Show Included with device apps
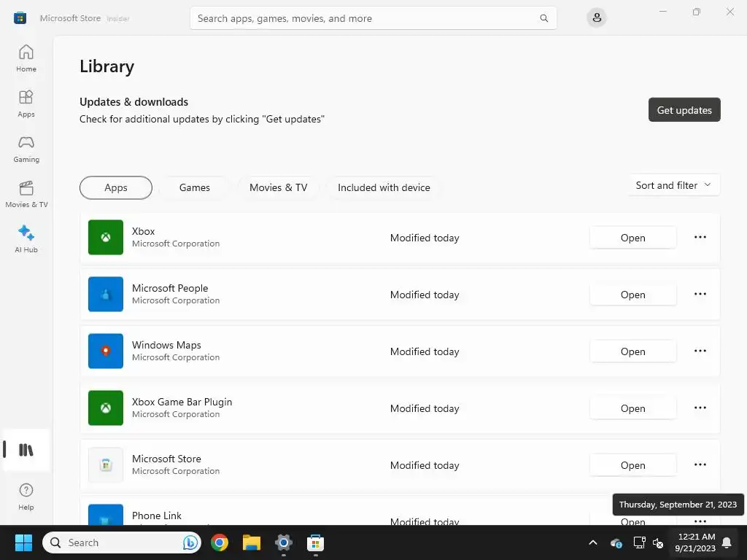 tap(384, 187)
